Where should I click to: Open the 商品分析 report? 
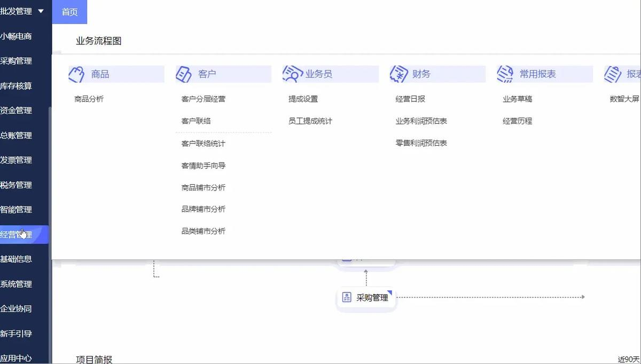pyautogui.click(x=88, y=99)
